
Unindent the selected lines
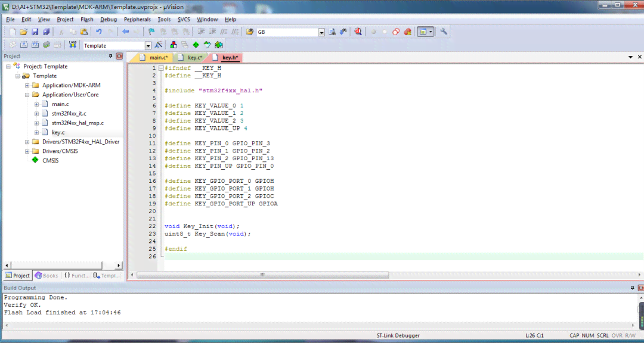[213, 32]
